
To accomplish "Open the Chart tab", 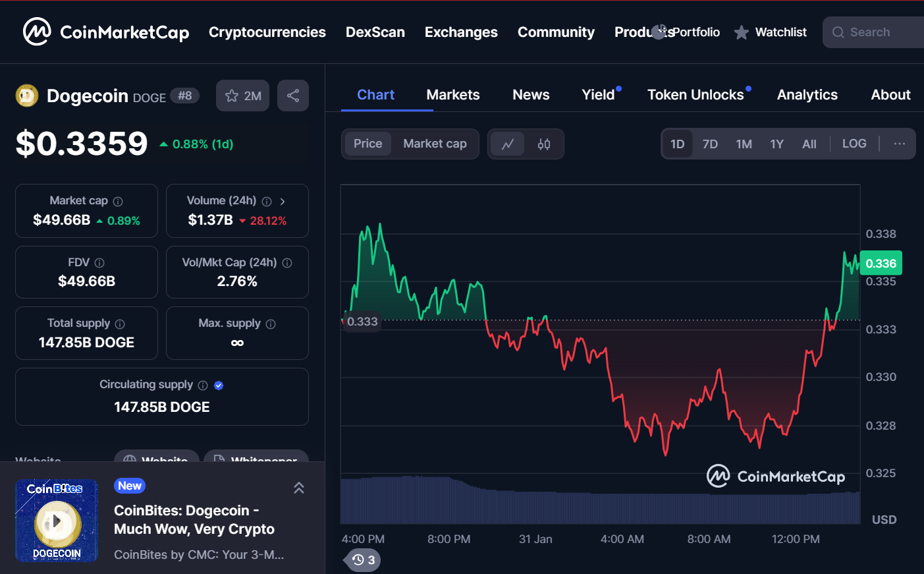I will (375, 95).
